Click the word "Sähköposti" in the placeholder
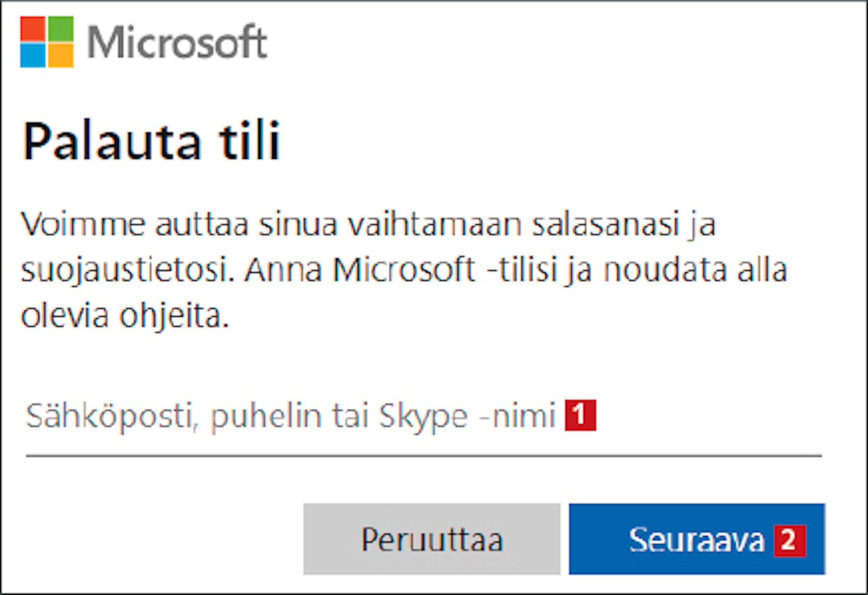This screenshot has height=595, width=868. 109,416
